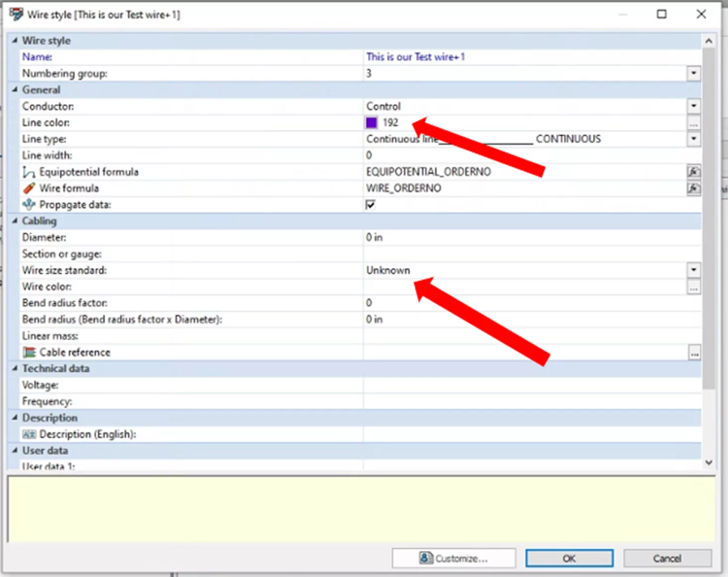Open Wire color browse button

tap(694, 287)
